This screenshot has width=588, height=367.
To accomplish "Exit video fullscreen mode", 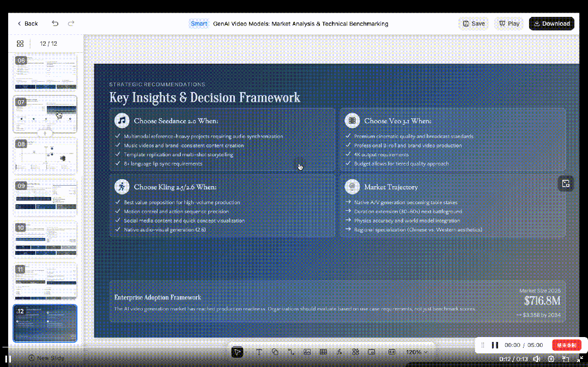I will [580, 359].
